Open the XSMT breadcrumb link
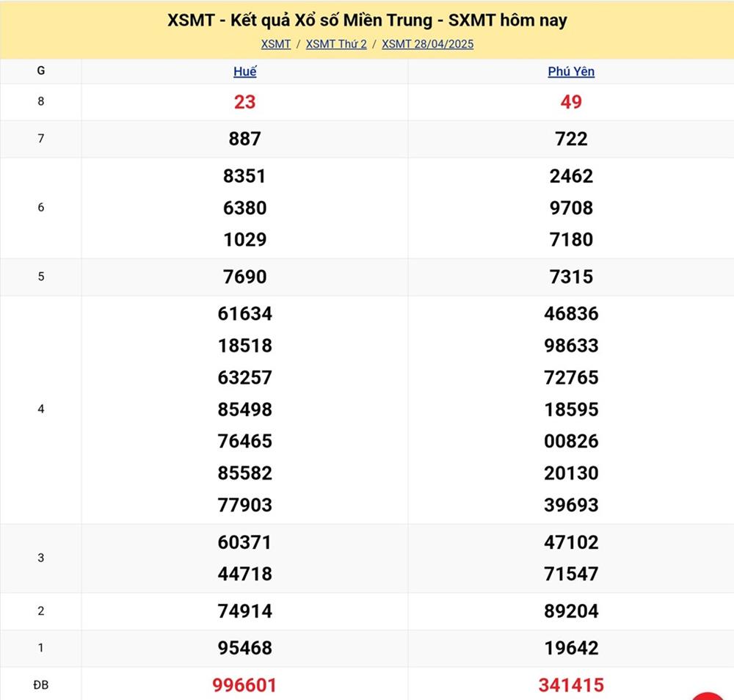Screen dimensions: 734x700 click(276, 44)
